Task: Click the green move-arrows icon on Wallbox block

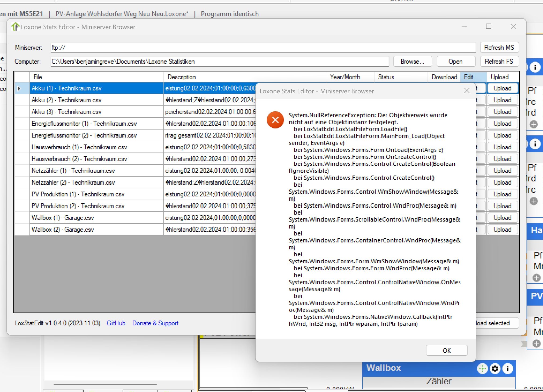Action: pos(482,368)
